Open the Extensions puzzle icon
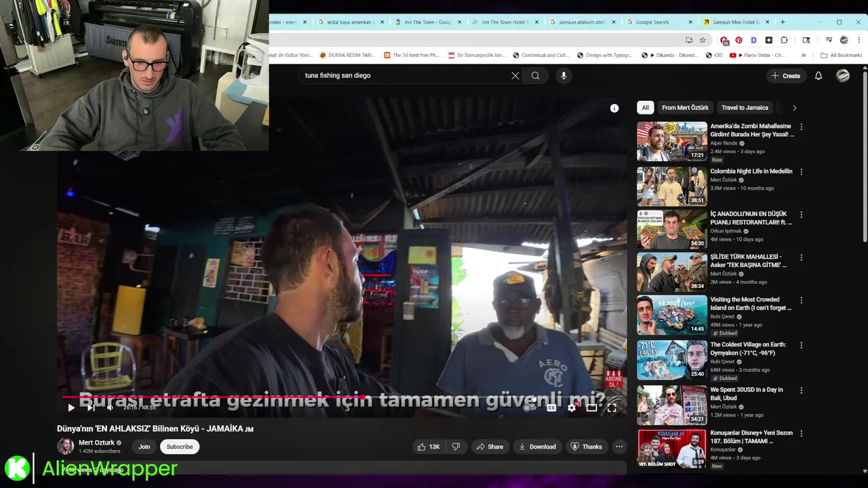Image resolution: width=868 pixels, height=488 pixels. click(785, 40)
